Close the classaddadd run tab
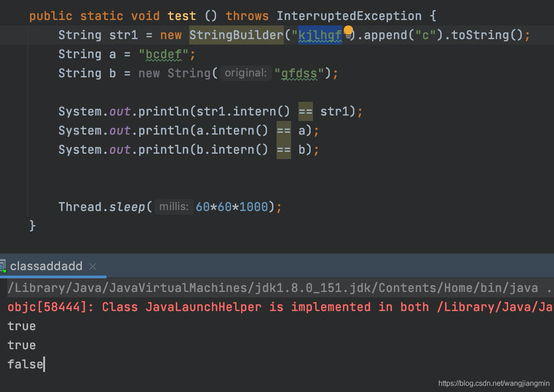Screen dimensions: 554x392 pos(93,266)
